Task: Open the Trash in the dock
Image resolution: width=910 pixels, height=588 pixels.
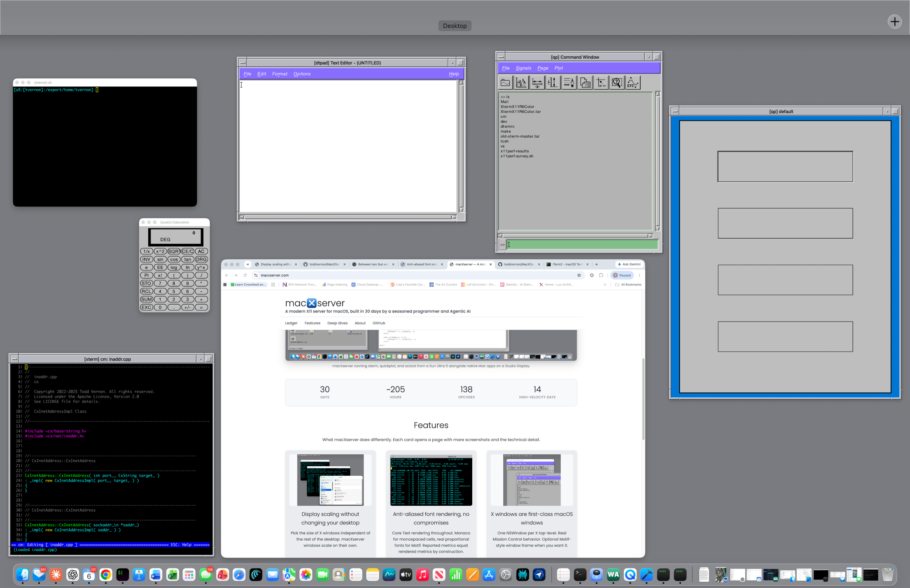Action: (888, 575)
